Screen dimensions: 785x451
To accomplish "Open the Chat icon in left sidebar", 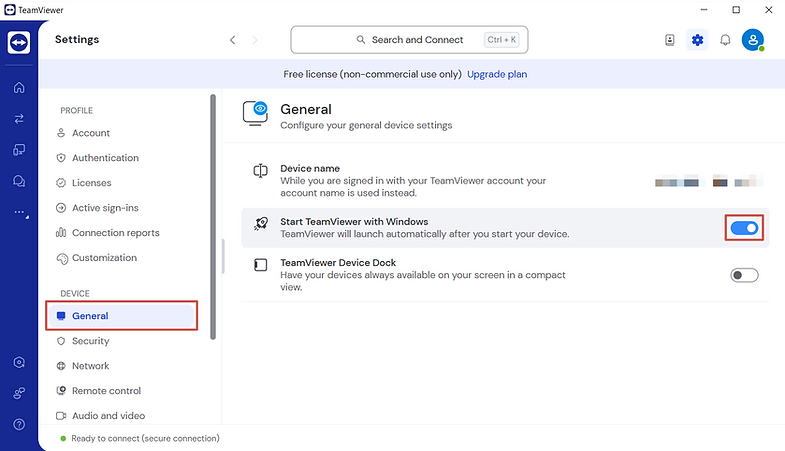I will tap(19, 181).
